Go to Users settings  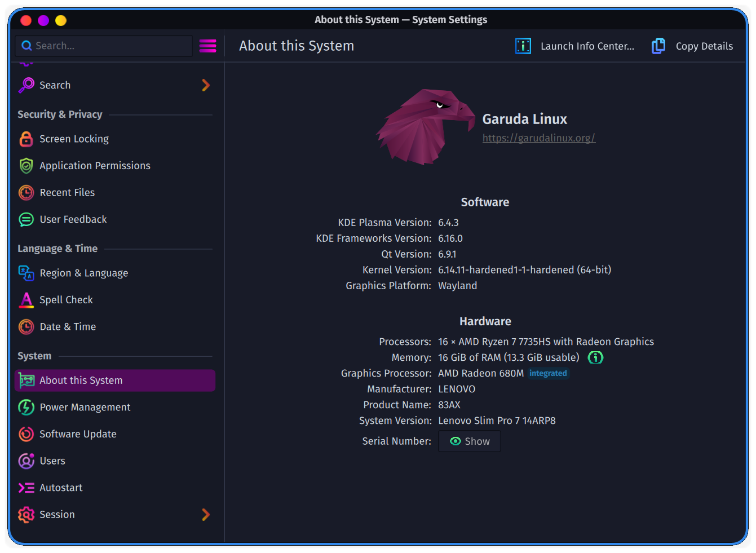pos(115,461)
